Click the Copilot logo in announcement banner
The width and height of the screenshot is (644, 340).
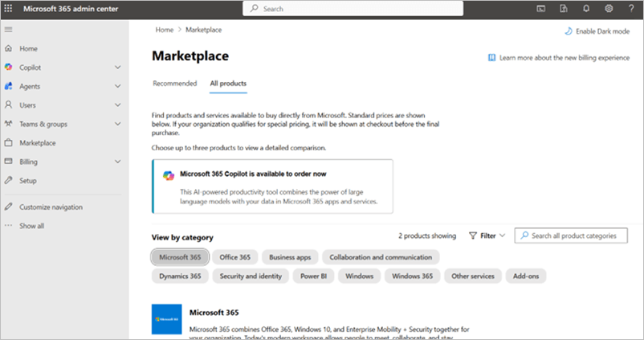[169, 175]
